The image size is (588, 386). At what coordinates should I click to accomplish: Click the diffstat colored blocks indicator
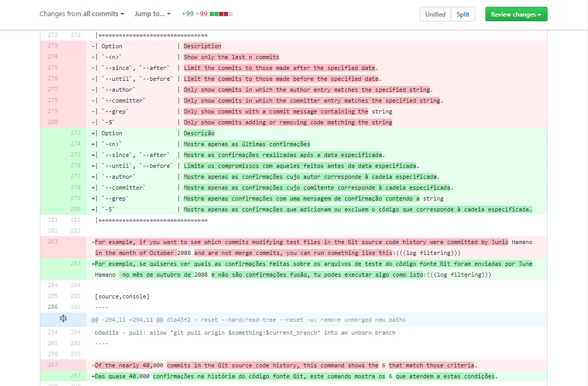pyautogui.click(x=221, y=14)
